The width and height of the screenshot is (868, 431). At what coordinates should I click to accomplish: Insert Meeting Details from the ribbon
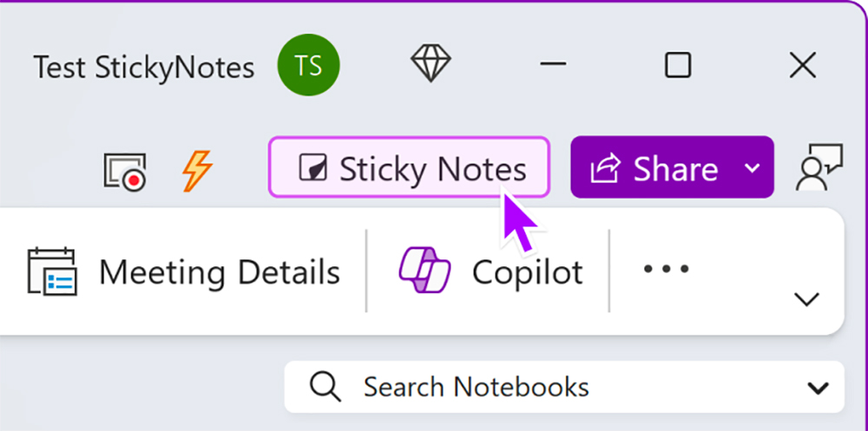pyautogui.click(x=183, y=271)
